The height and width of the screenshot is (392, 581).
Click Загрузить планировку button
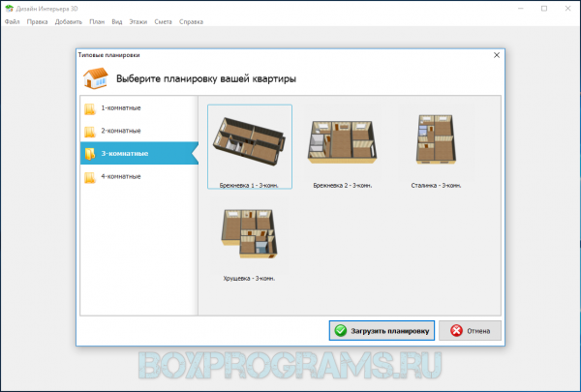[x=382, y=330]
